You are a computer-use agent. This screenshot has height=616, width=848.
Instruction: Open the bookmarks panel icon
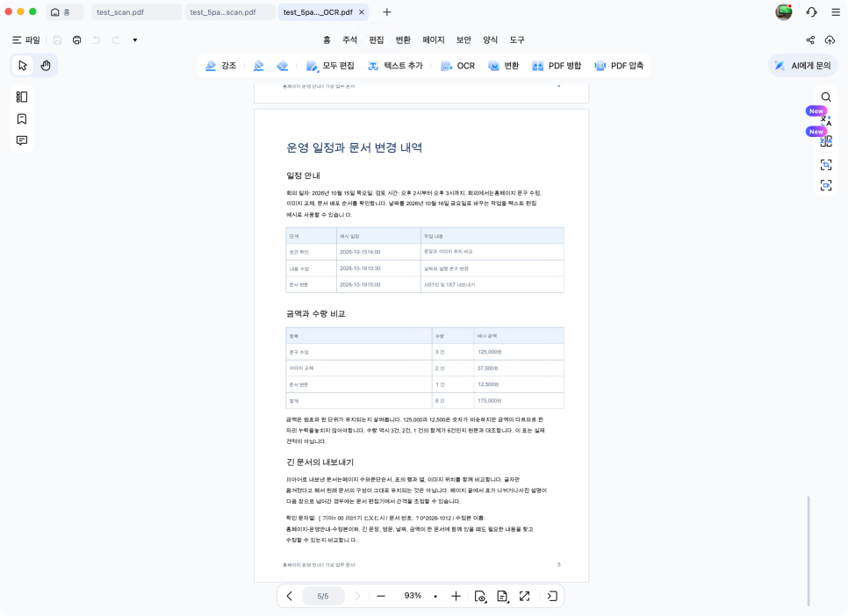22,119
